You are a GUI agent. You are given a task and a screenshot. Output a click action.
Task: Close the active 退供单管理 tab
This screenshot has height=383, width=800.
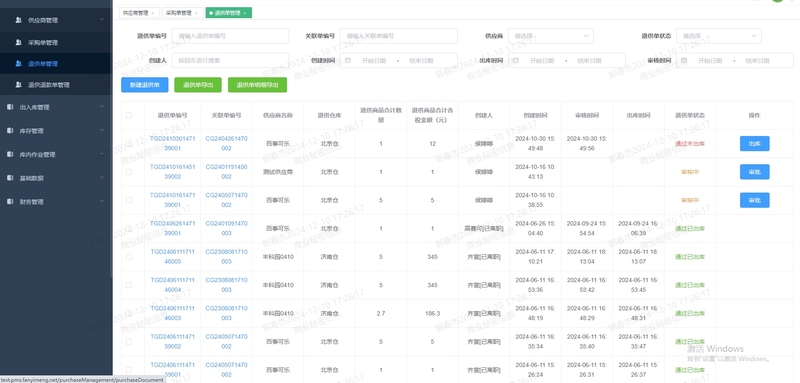(x=245, y=13)
